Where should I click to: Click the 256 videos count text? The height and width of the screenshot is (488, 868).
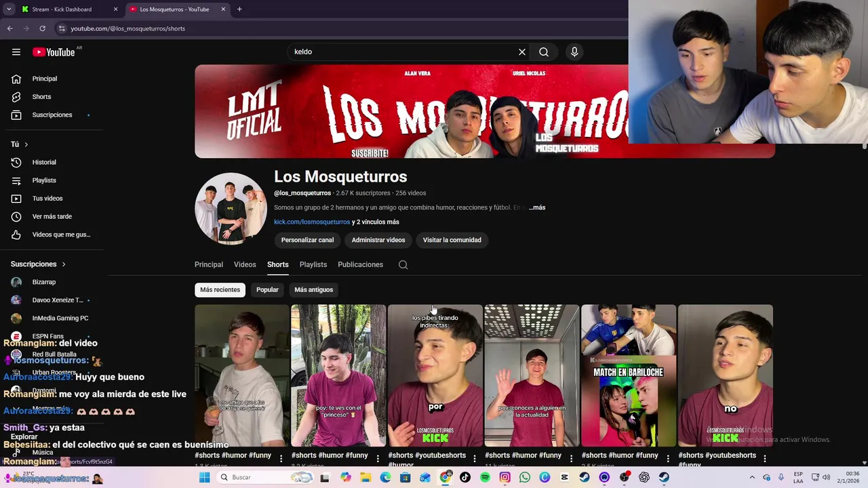[x=411, y=193]
